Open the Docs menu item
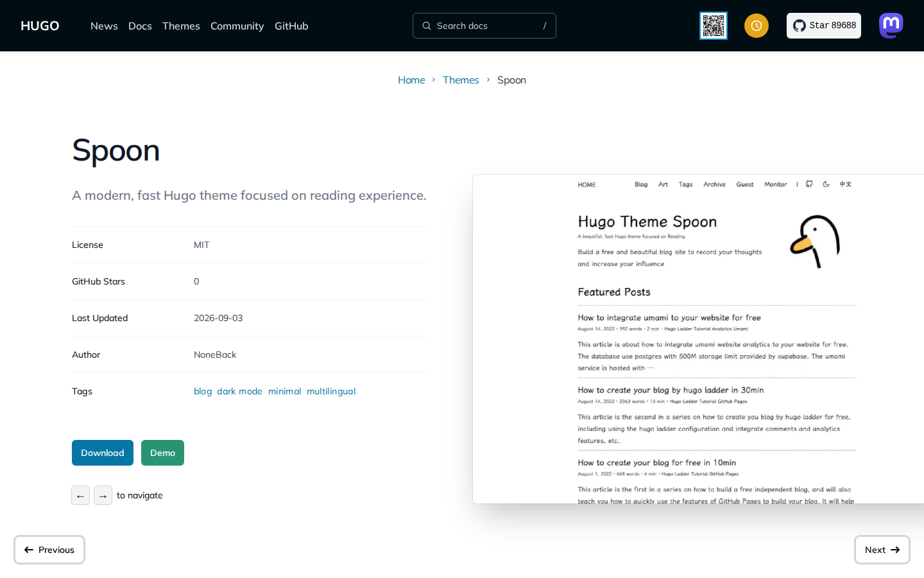 (x=140, y=26)
